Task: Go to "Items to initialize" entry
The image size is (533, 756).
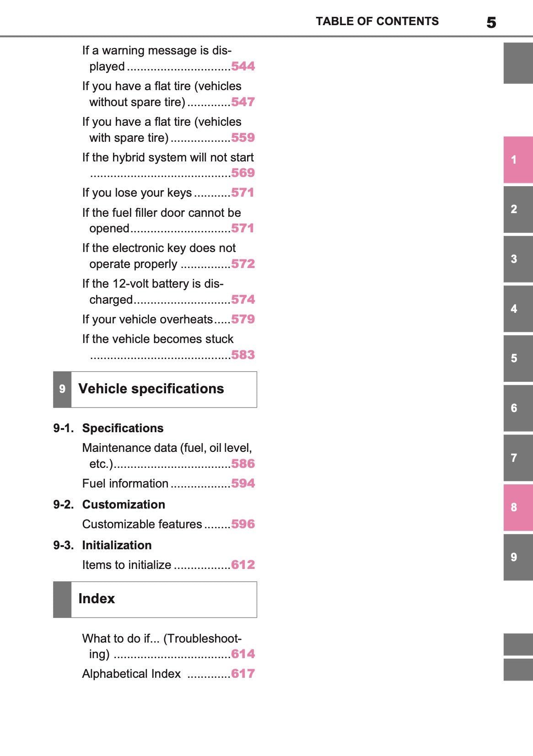Action: pos(127,565)
